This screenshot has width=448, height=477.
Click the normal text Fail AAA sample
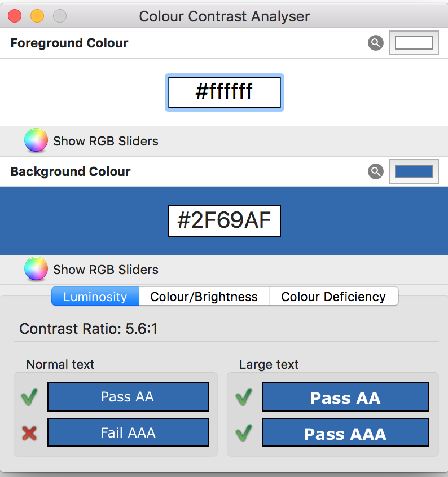(128, 432)
